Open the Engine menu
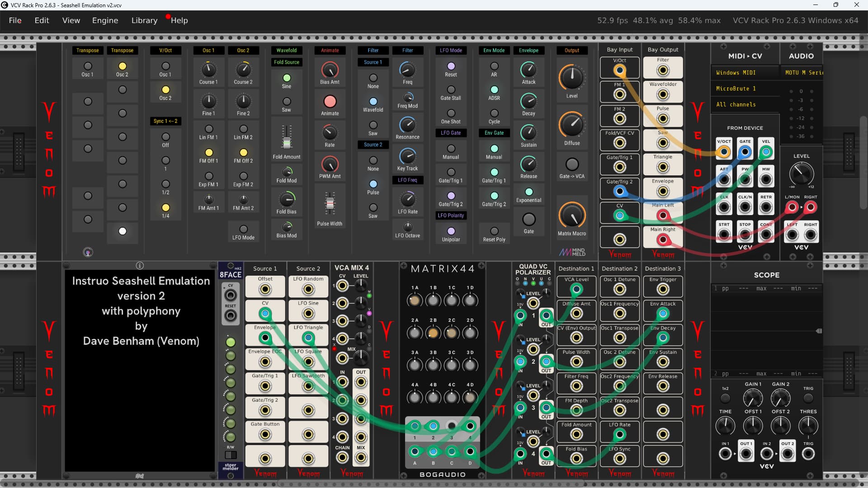 click(105, 20)
